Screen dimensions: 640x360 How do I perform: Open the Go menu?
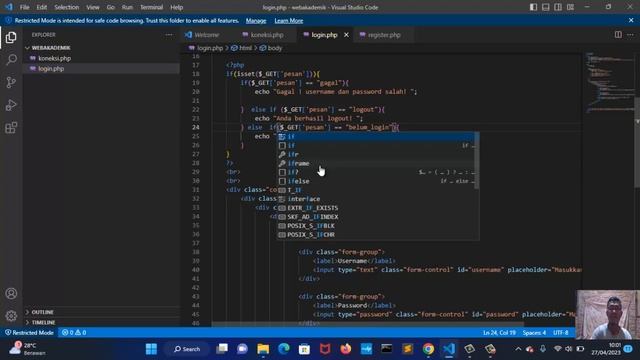pyautogui.click(x=111, y=7)
